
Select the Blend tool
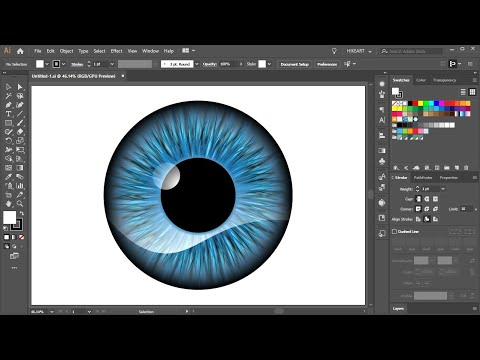(20, 177)
